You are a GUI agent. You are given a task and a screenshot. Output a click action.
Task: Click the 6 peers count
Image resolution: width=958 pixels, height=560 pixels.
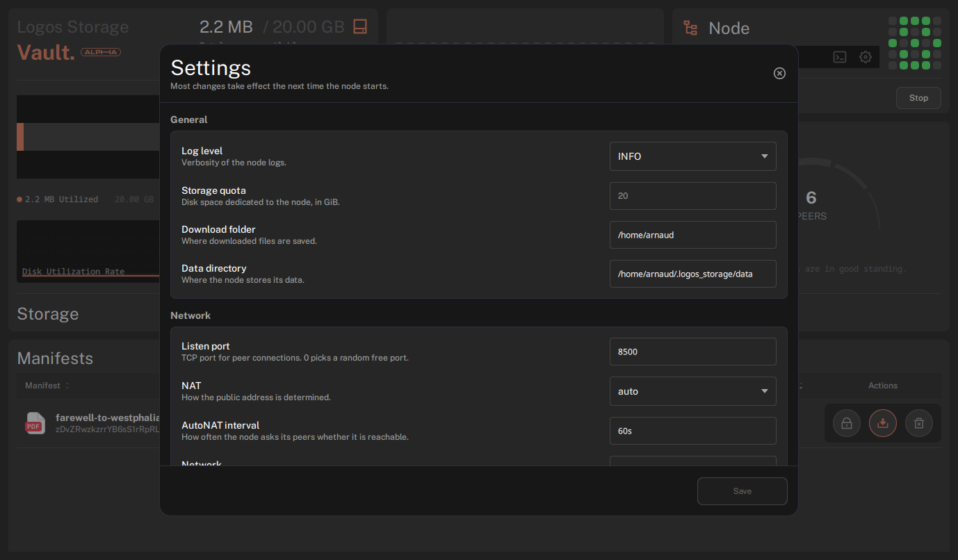811,197
